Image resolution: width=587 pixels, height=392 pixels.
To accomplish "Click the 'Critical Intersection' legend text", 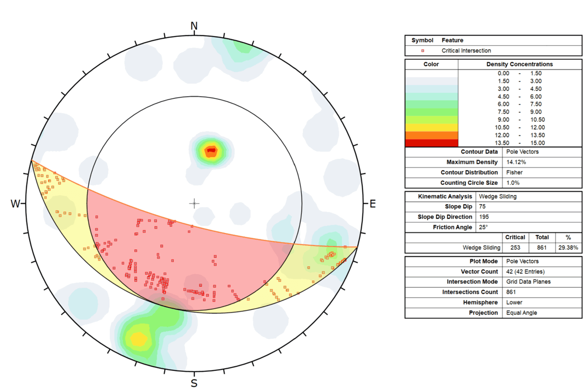I will pos(466,51).
